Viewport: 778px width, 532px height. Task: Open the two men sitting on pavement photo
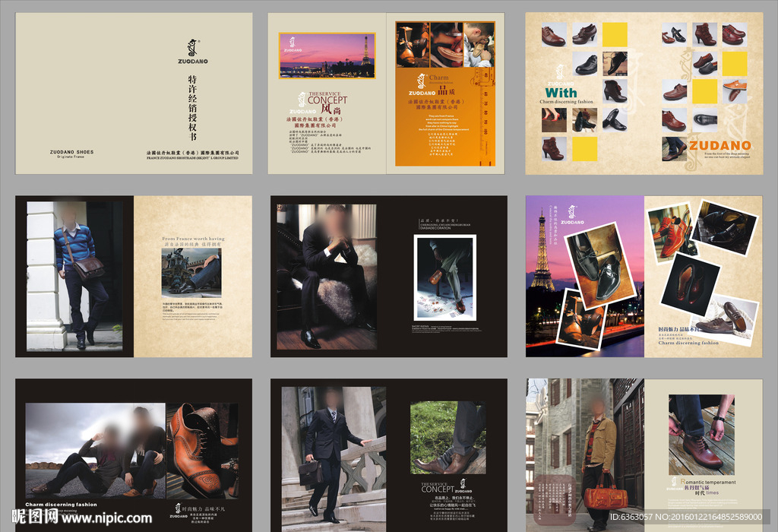coord(95,451)
